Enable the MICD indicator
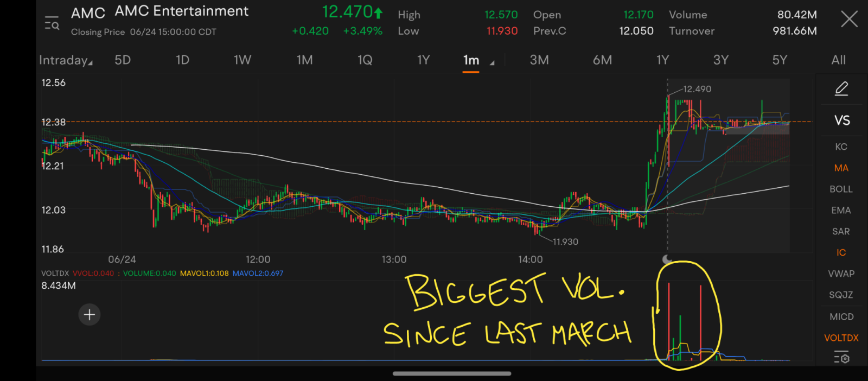This screenshot has width=868, height=381. (x=841, y=316)
